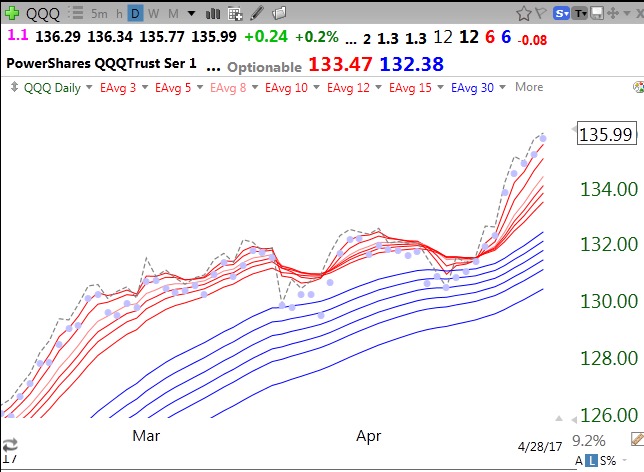Click the move window cross-arrows icon
The height and width of the screenshot is (472, 644).
(x=613, y=13)
